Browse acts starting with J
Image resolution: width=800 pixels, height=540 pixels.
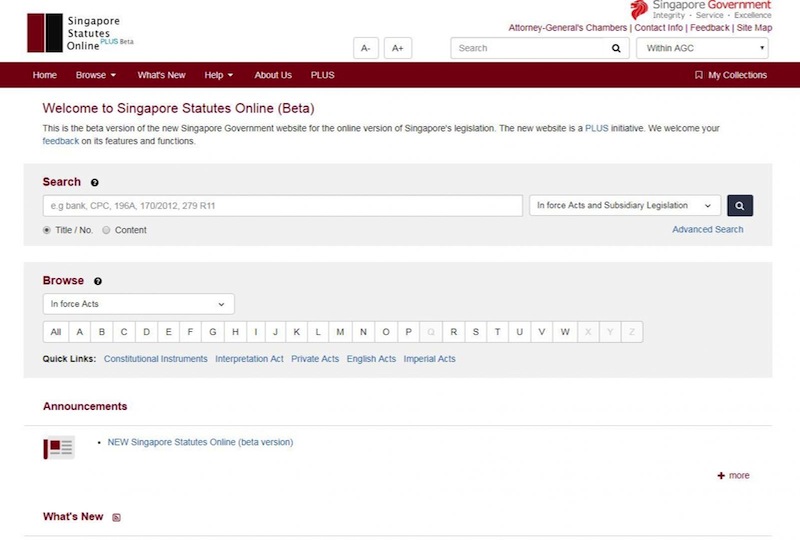click(x=276, y=332)
